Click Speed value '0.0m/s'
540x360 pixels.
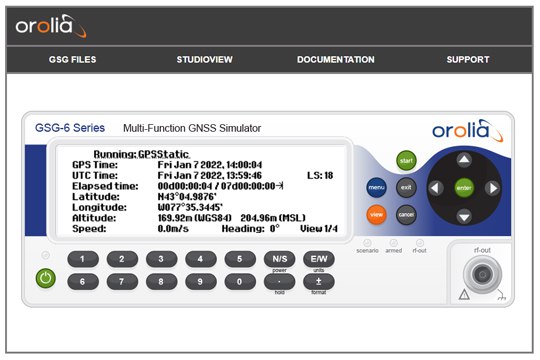coord(173,229)
